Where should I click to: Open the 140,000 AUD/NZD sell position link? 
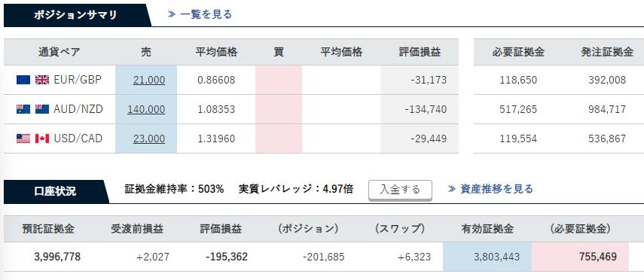pos(146,110)
